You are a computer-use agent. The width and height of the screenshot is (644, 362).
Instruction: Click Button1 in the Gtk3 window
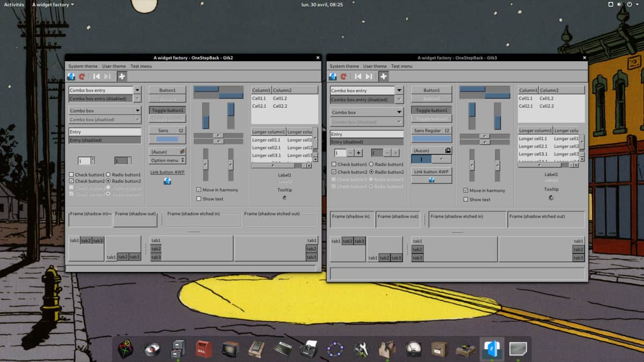tap(432, 90)
